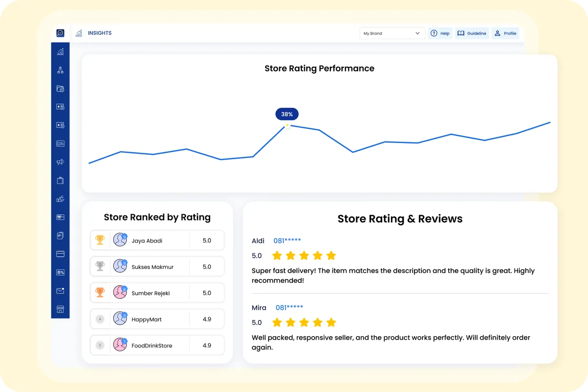Open the Insights chart icon in sidebar
The width and height of the screenshot is (588, 392).
click(60, 51)
